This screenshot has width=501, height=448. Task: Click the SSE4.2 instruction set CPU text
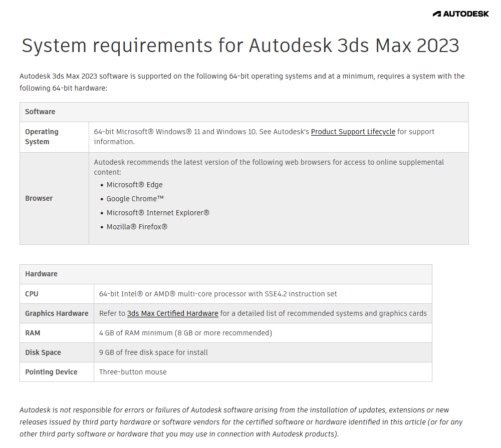pyautogui.click(x=218, y=294)
